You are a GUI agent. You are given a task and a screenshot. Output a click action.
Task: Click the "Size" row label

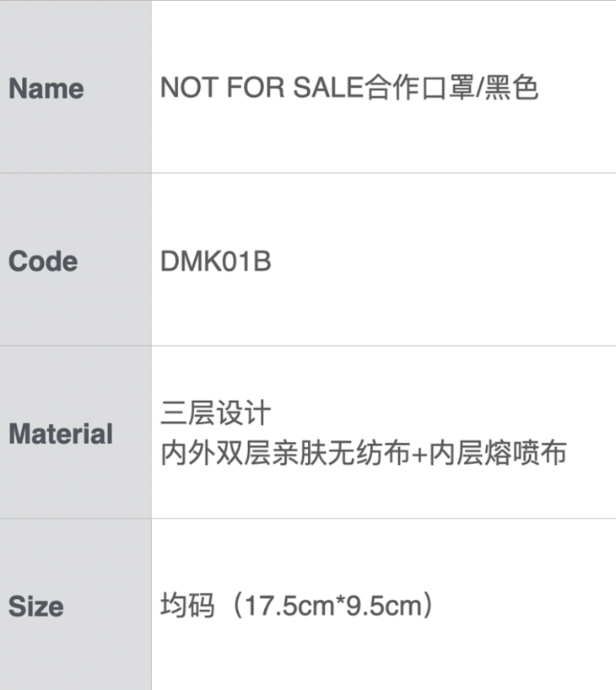36,606
